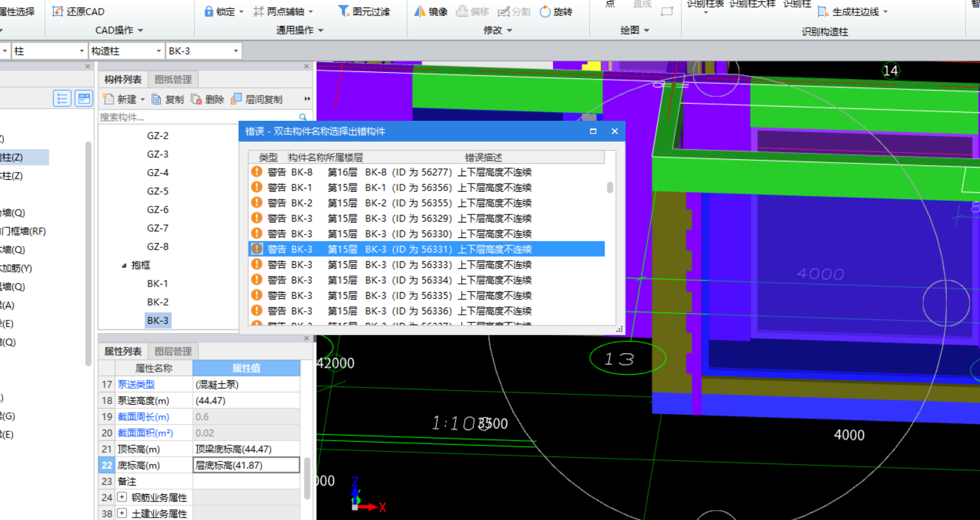Click the 底标高 value field
980x520 pixels.
[x=247, y=465]
